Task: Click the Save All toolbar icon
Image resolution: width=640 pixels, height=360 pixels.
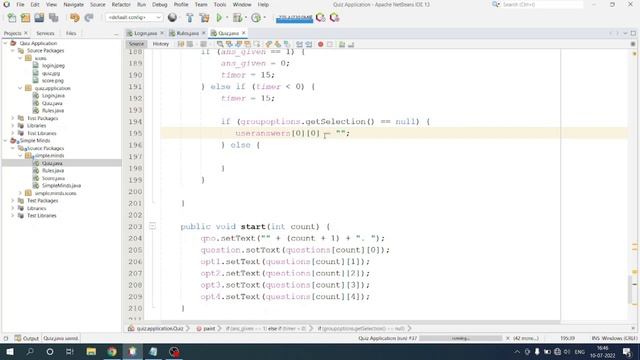Action: click(53, 18)
